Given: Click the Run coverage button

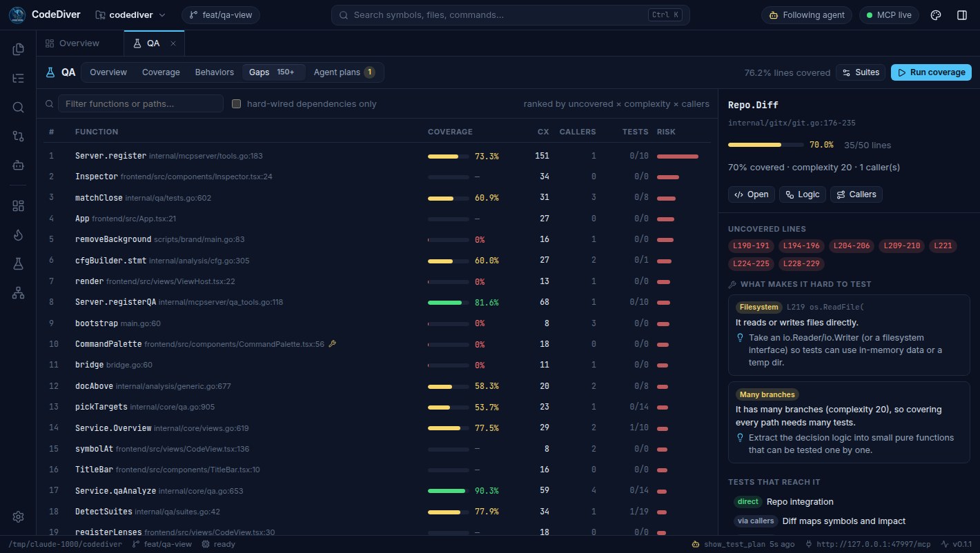Looking at the screenshot, I should coord(931,72).
